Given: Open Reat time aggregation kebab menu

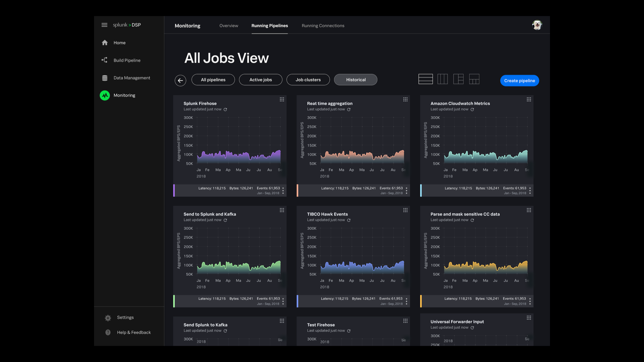Looking at the screenshot, I should [x=406, y=191].
